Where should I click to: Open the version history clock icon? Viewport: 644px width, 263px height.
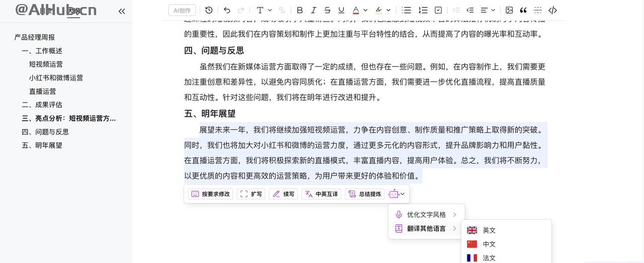(209, 10)
